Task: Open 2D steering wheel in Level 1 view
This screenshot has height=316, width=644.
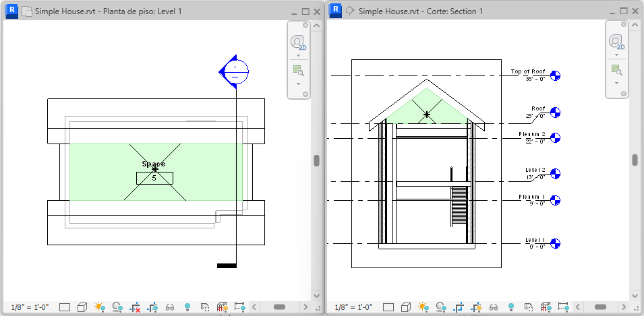Action: [x=299, y=42]
